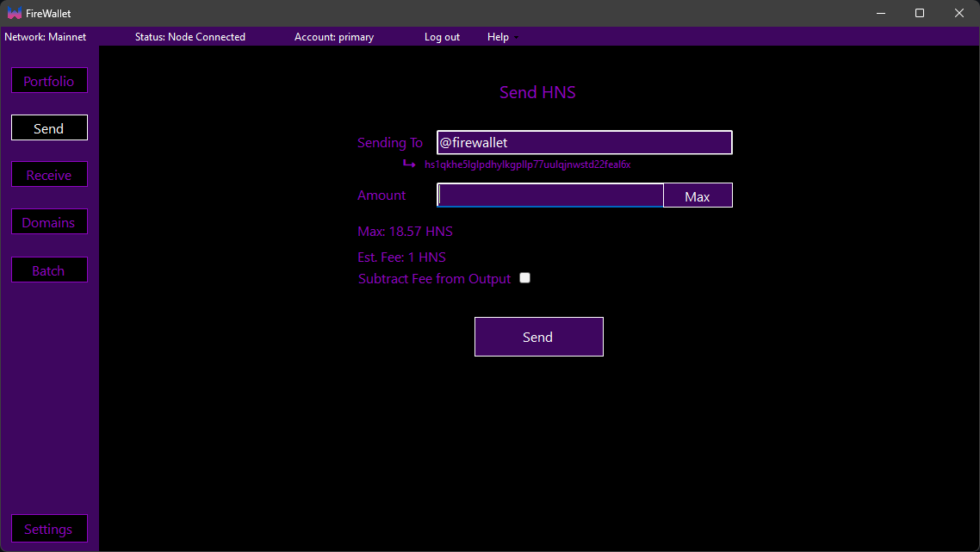
Task: Click the Account: primary label
Action: (334, 37)
